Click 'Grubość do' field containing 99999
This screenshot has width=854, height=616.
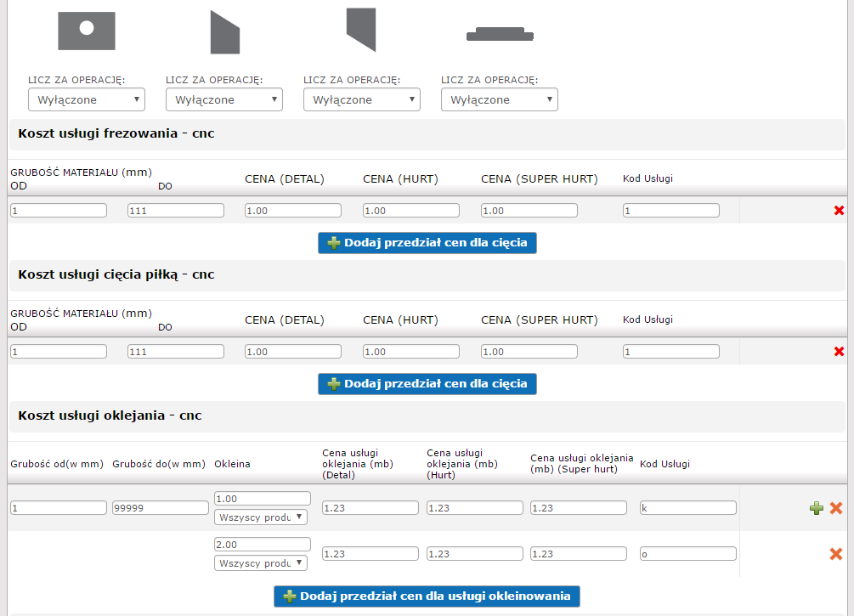point(161,508)
